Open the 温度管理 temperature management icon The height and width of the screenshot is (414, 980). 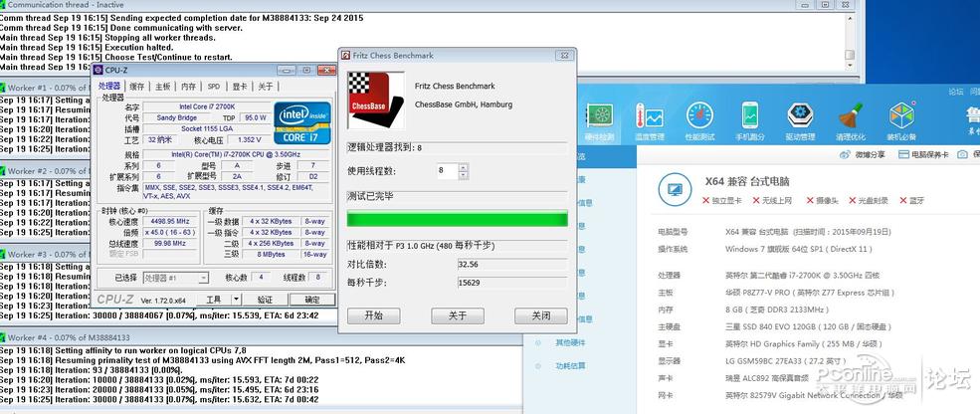point(650,120)
